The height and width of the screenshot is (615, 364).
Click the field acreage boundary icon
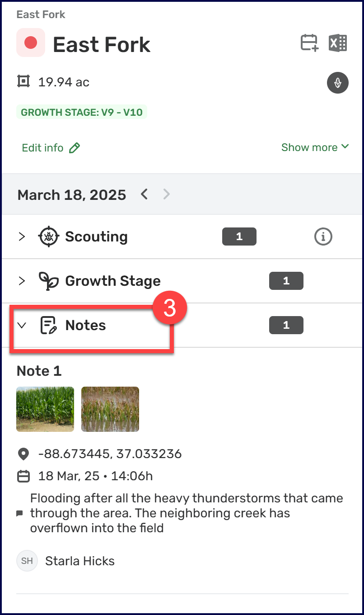click(x=23, y=82)
